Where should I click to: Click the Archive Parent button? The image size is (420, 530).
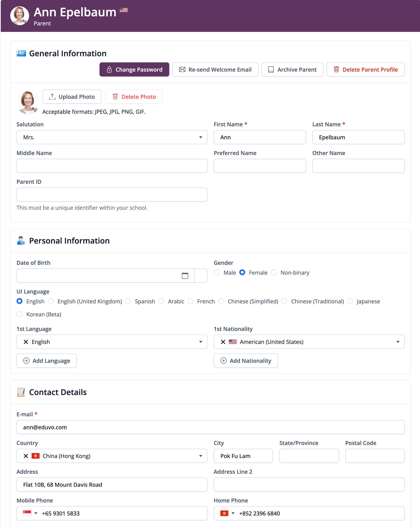click(292, 70)
